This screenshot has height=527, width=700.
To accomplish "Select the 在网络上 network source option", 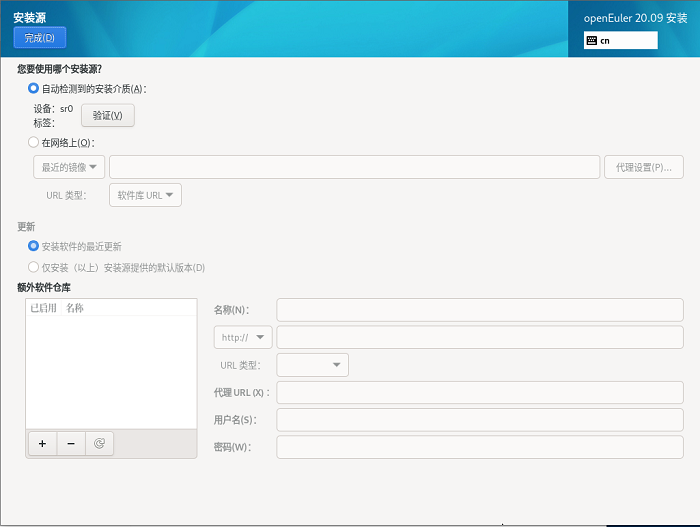I will 34,143.
